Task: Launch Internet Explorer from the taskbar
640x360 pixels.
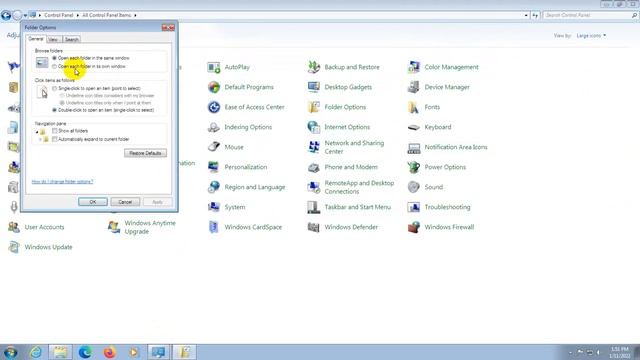Action: pos(36,352)
